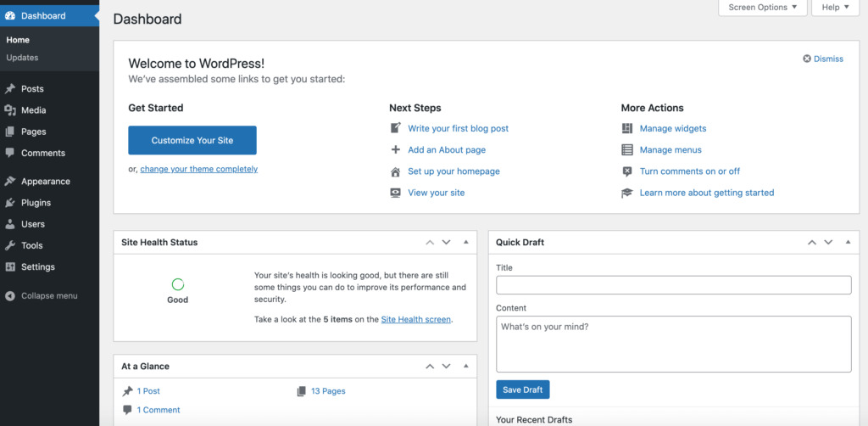
Task: Click the Settings sliders icon
Action: (10, 267)
